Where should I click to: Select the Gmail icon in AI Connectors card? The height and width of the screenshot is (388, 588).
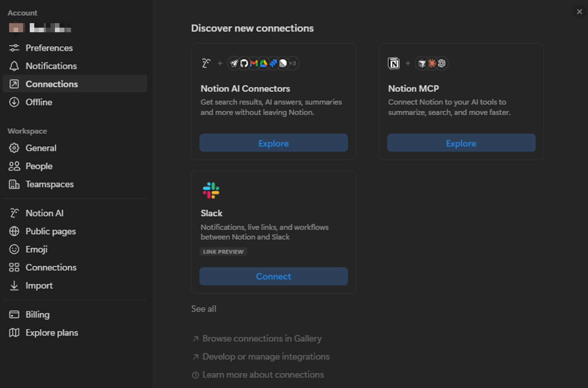coord(254,63)
